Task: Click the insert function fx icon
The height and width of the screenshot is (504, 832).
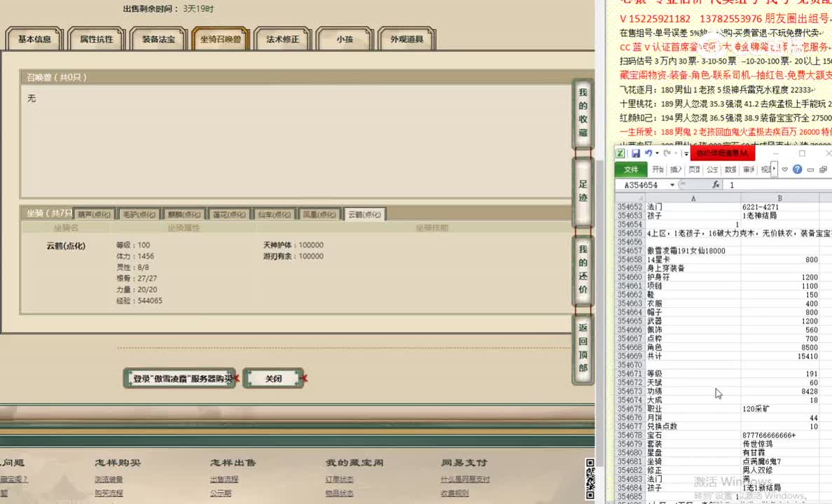Action: (716, 185)
